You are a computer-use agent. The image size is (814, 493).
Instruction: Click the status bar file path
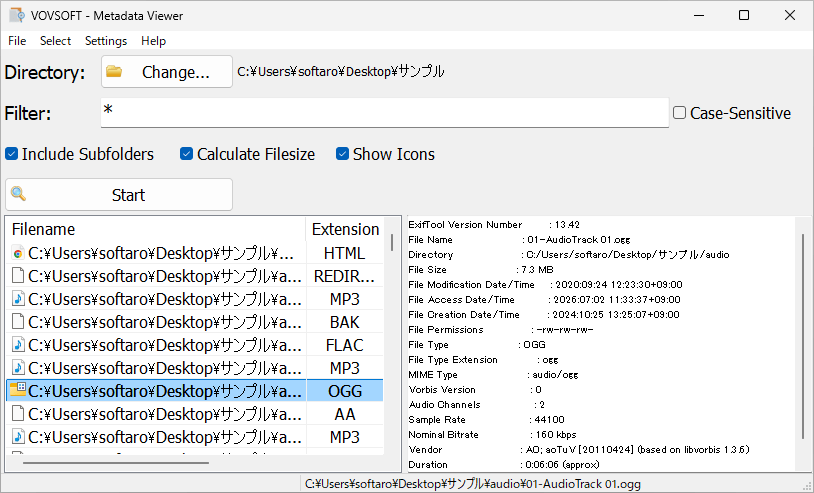pos(472,484)
